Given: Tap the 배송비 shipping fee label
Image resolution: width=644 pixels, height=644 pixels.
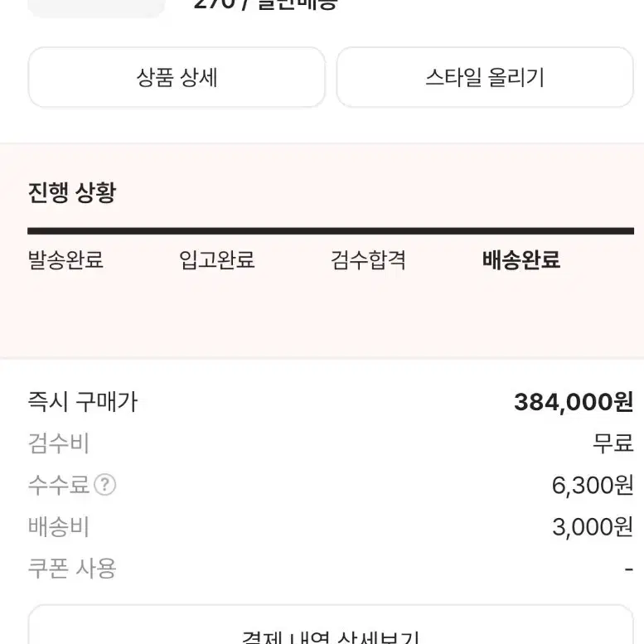Looking at the screenshot, I should (x=58, y=526).
